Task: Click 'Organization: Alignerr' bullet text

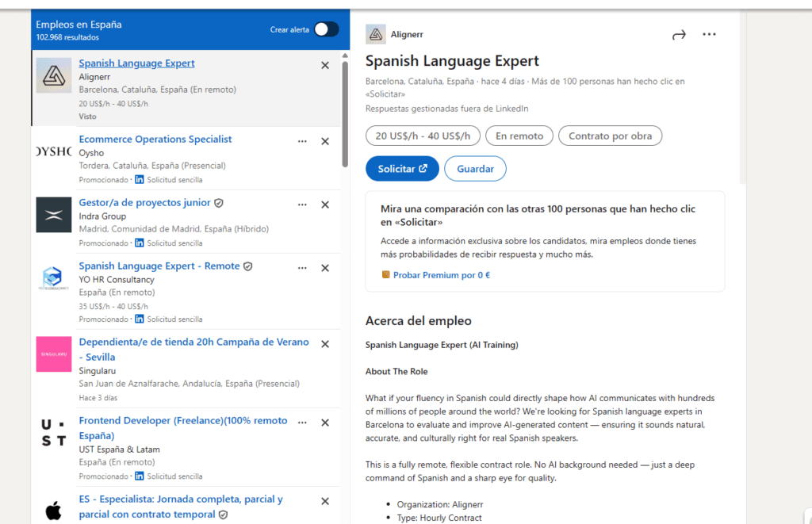Action: [439, 504]
